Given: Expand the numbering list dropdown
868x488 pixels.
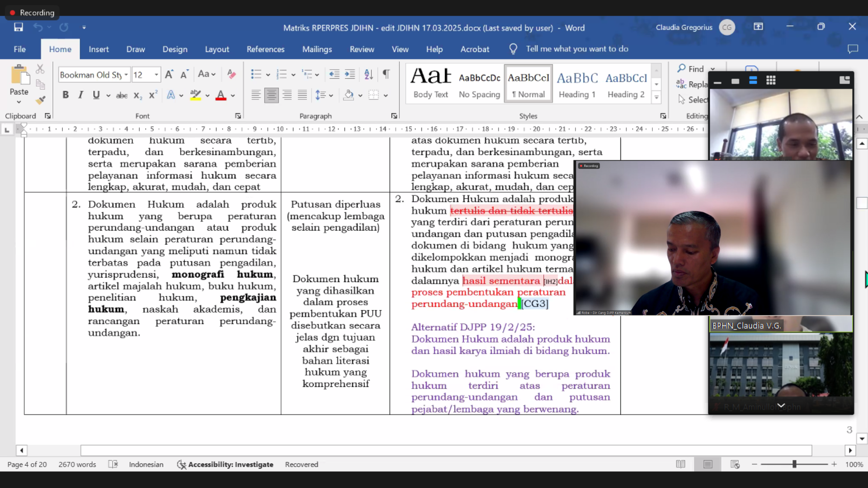Looking at the screenshot, I should (293, 75).
